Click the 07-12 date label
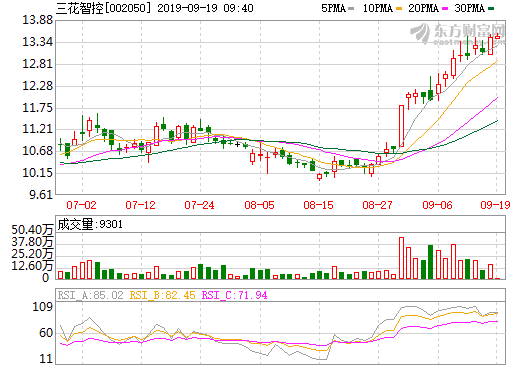520x365 pixels. pos(140,205)
